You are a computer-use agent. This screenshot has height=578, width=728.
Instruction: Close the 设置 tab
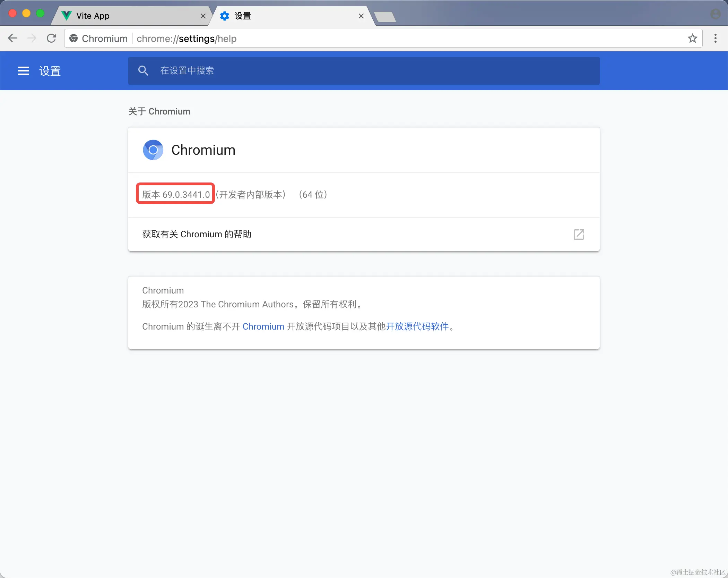point(361,16)
